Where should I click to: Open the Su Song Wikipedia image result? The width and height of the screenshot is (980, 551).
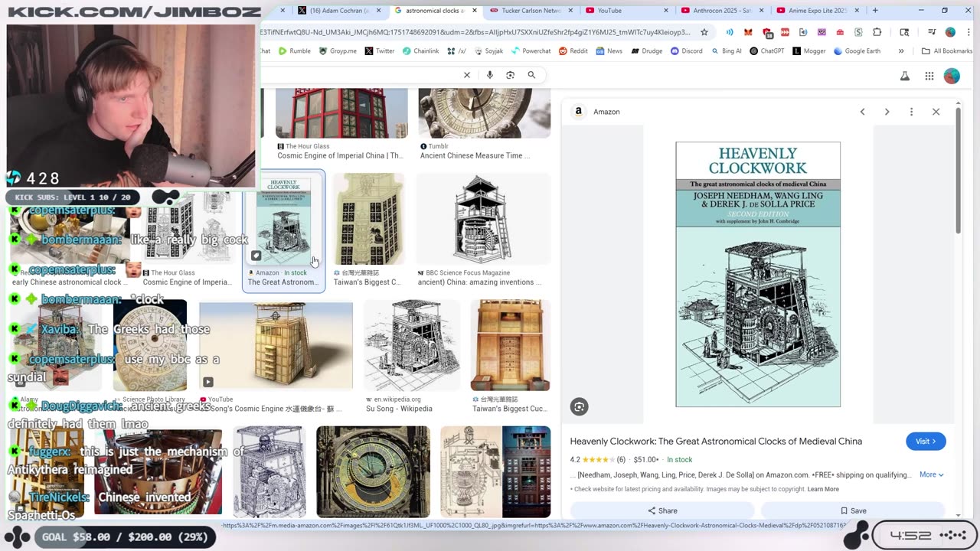[413, 346]
